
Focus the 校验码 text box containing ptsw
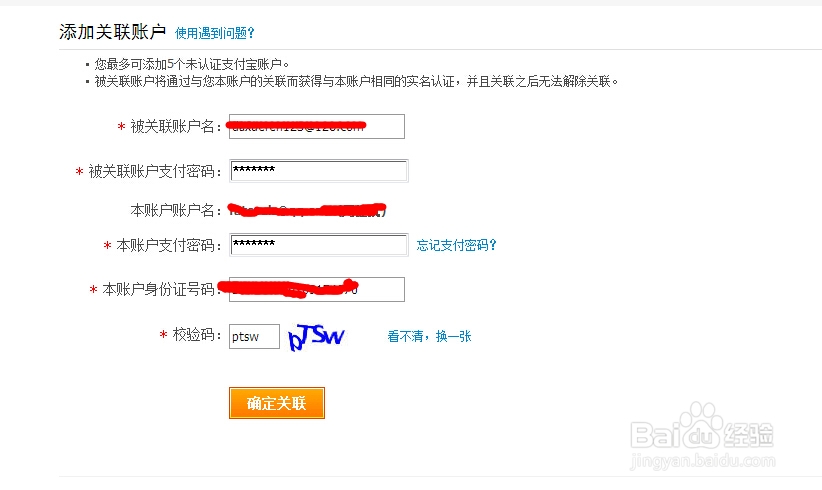coord(254,336)
